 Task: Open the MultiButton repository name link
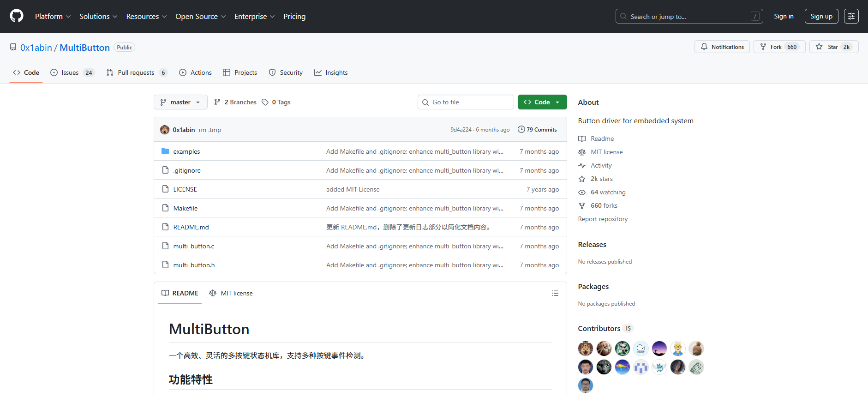(84, 48)
